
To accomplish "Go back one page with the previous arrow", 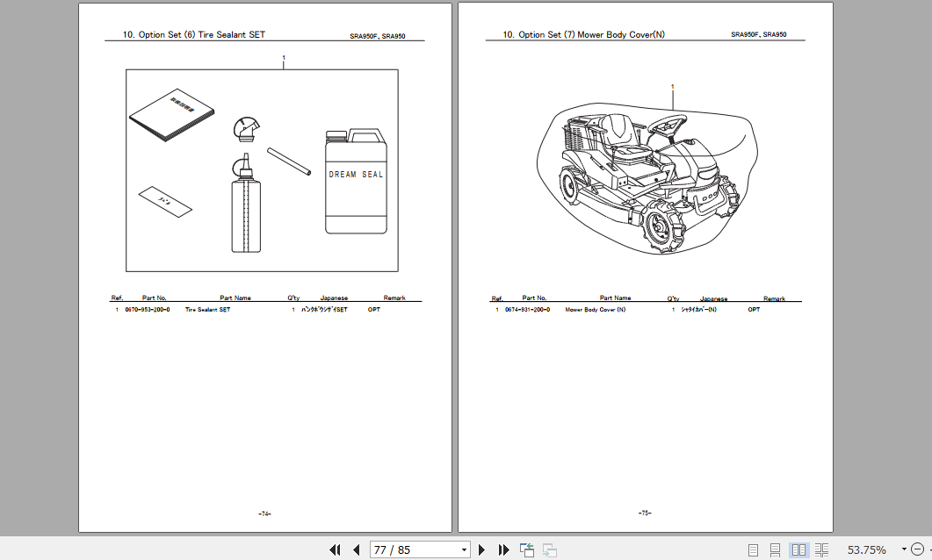I will pyautogui.click(x=357, y=549).
